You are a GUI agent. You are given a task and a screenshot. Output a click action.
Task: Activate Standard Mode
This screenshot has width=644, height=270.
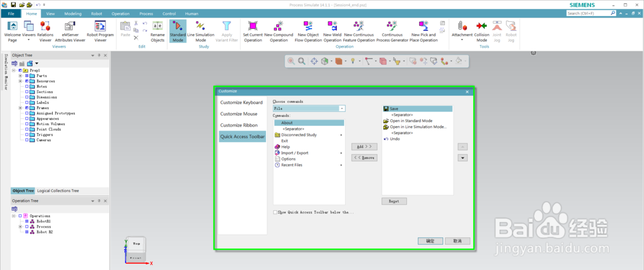[x=178, y=31]
